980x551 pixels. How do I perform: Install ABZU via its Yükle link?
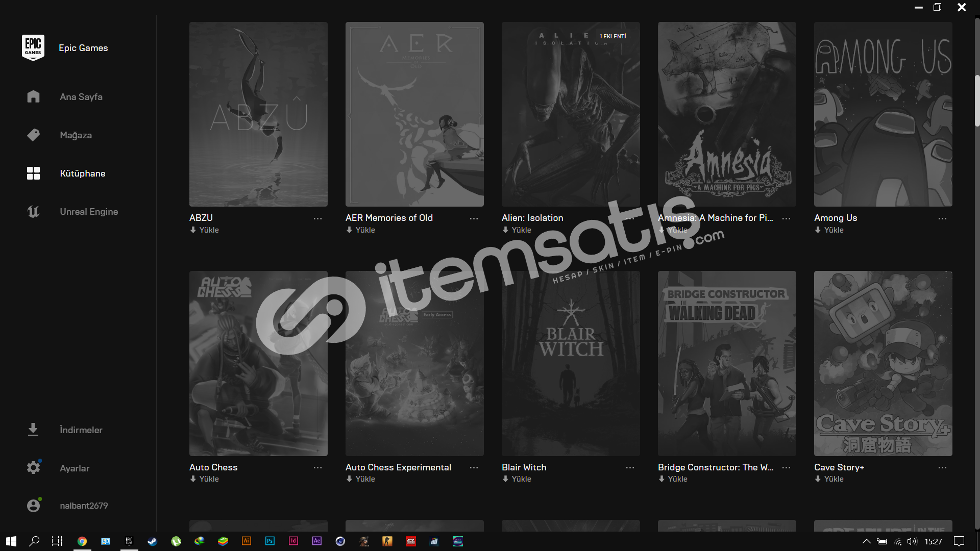tap(205, 230)
